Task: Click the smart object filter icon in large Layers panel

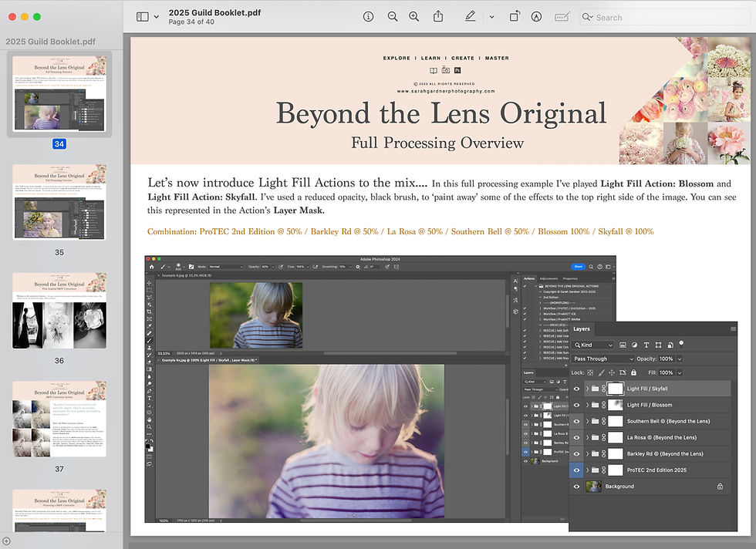Action: pyautogui.click(x=670, y=345)
